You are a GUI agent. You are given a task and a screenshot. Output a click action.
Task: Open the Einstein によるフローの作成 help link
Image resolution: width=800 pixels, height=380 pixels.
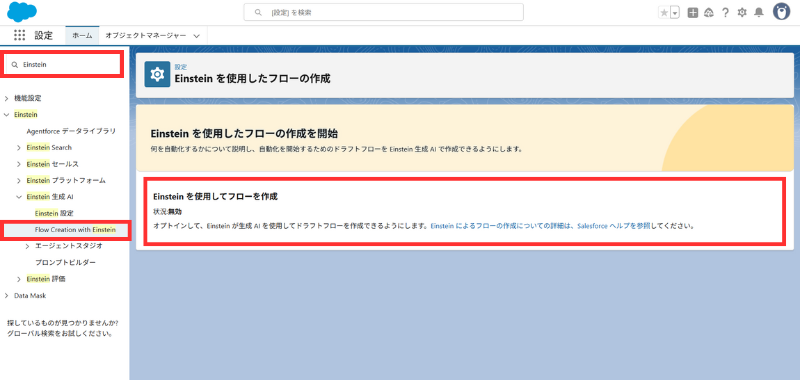pyautogui.click(x=540, y=225)
